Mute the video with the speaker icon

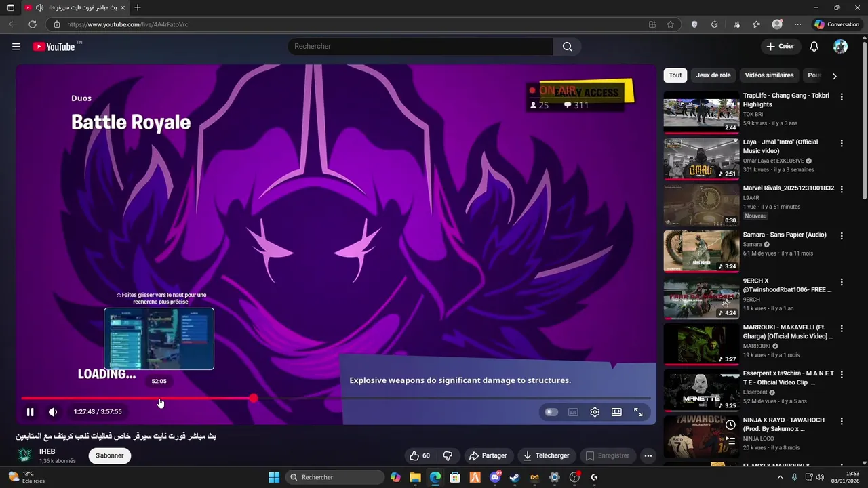point(53,411)
